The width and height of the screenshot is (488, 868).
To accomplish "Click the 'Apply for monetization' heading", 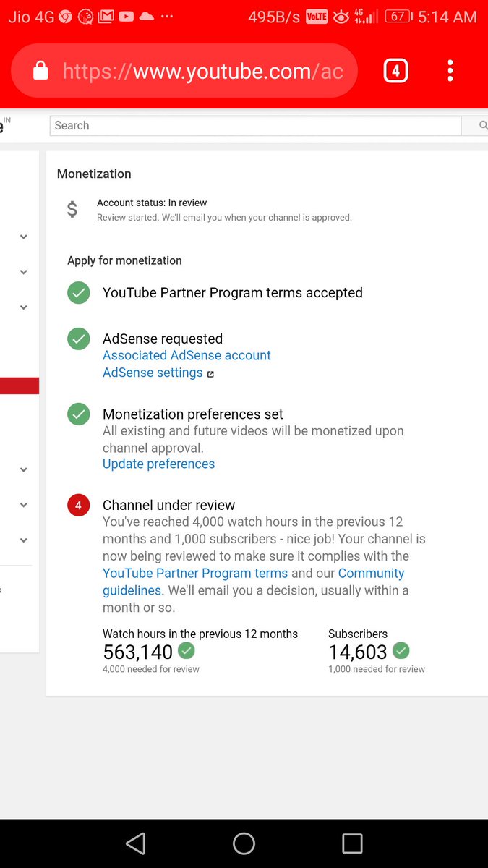I will [x=124, y=260].
